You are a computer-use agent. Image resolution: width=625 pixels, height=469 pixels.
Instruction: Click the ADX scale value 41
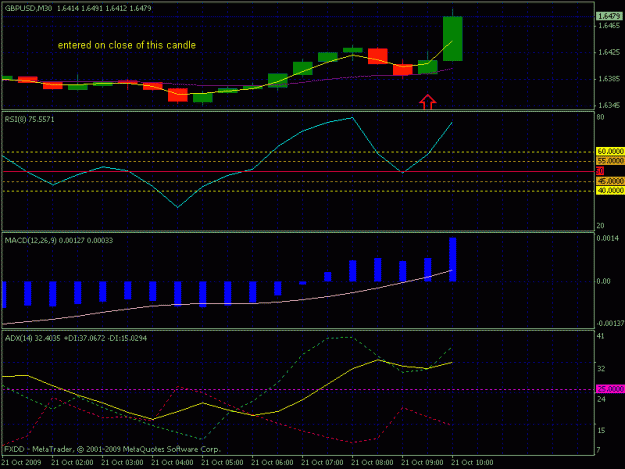[x=601, y=336]
